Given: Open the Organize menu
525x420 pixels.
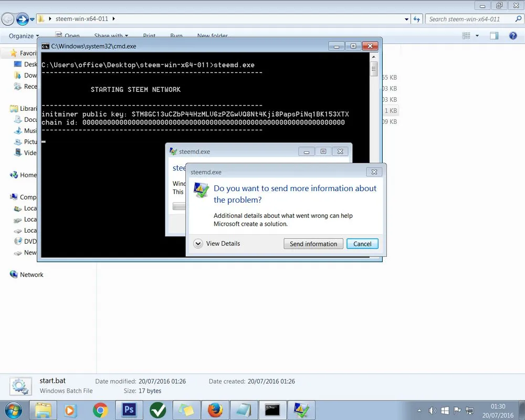Looking at the screenshot, I should tap(24, 36).
